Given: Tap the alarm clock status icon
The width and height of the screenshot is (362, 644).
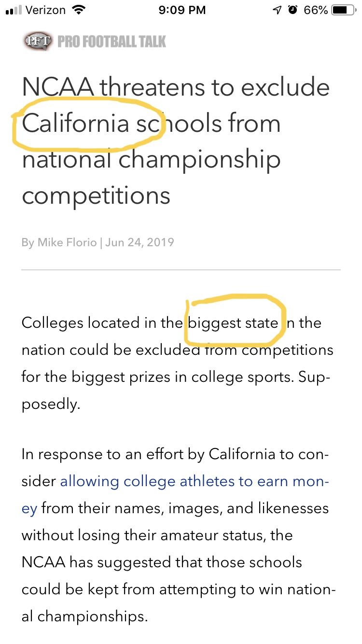Looking at the screenshot, I should click(292, 10).
